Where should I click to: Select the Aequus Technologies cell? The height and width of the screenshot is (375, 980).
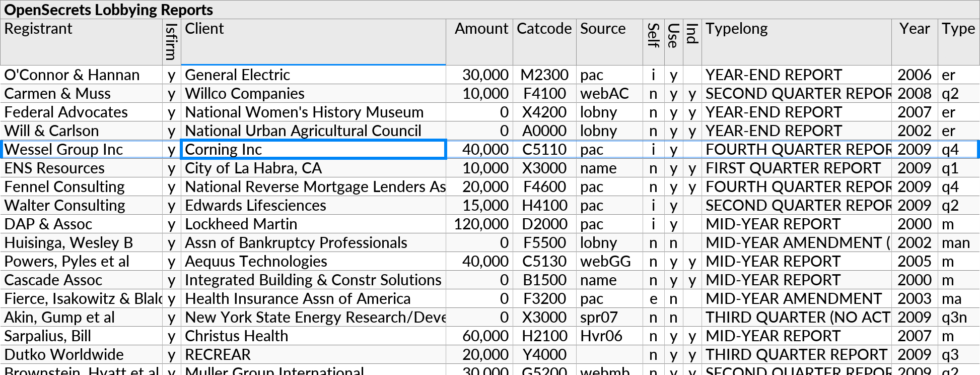click(x=313, y=261)
